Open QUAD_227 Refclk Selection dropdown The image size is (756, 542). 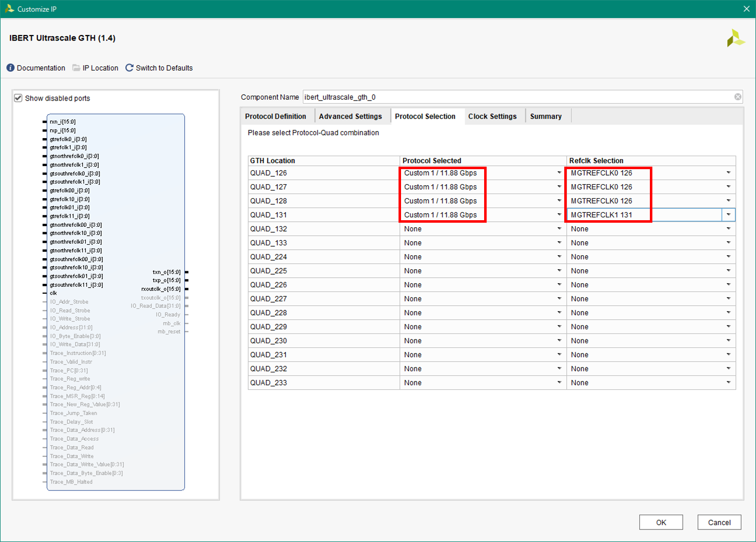tap(728, 299)
